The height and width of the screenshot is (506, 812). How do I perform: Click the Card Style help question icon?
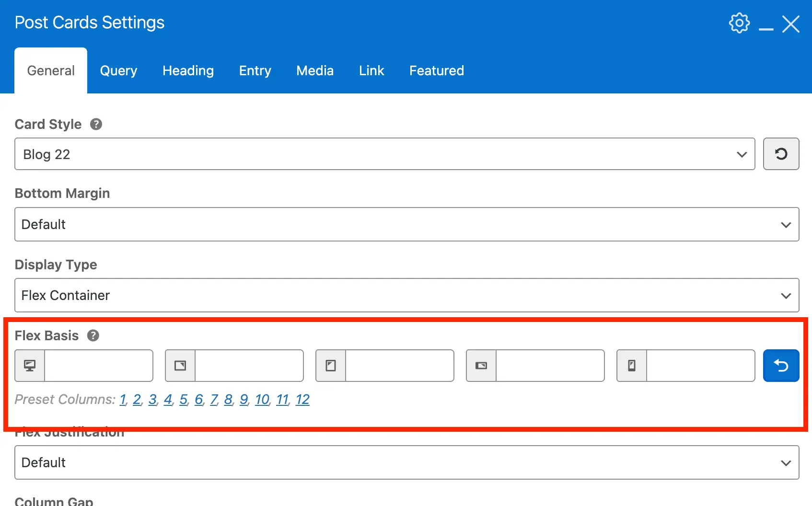(96, 125)
